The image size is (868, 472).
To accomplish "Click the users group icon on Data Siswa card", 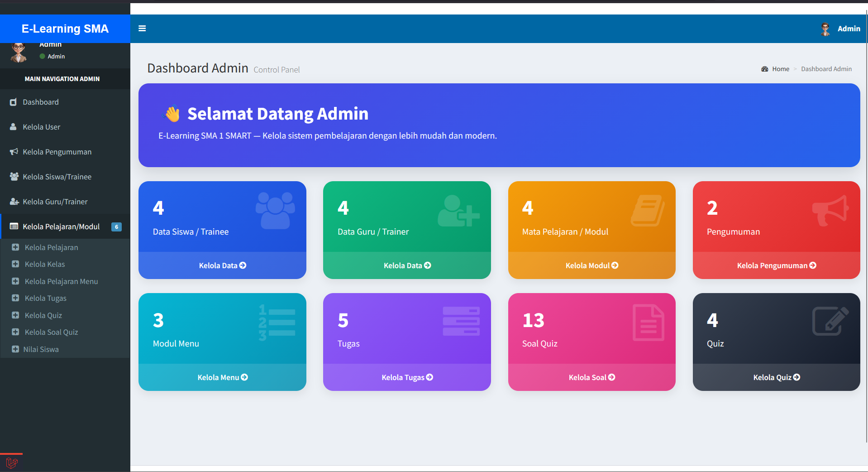I will click(x=275, y=211).
